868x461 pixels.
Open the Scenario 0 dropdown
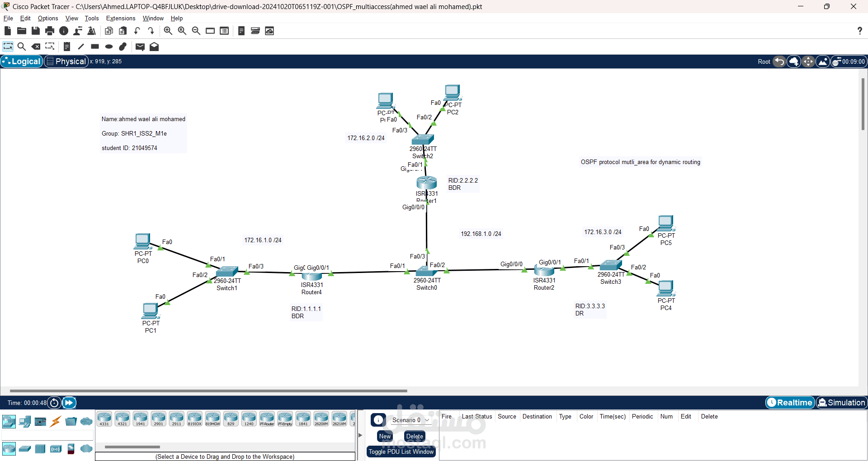coord(410,420)
